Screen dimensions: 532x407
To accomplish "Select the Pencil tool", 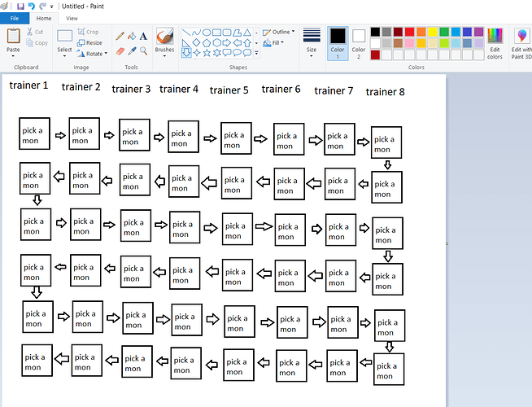I will pos(120,36).
